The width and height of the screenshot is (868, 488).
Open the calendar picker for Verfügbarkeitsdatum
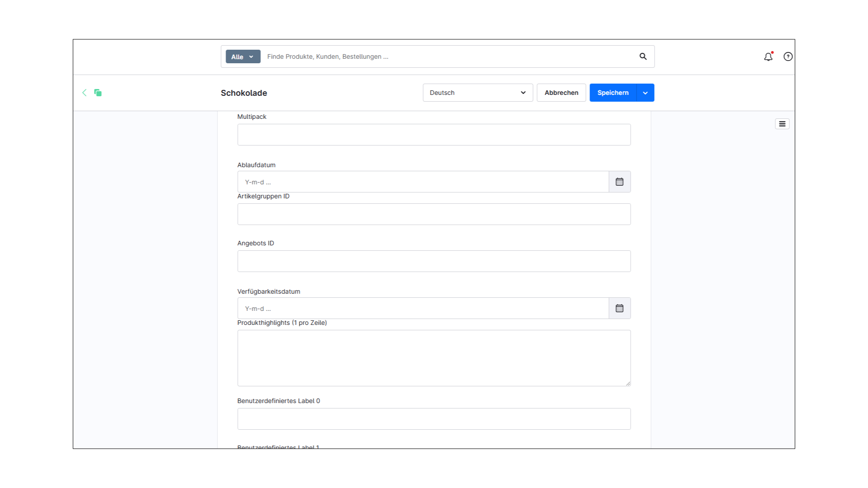point(619,308)
